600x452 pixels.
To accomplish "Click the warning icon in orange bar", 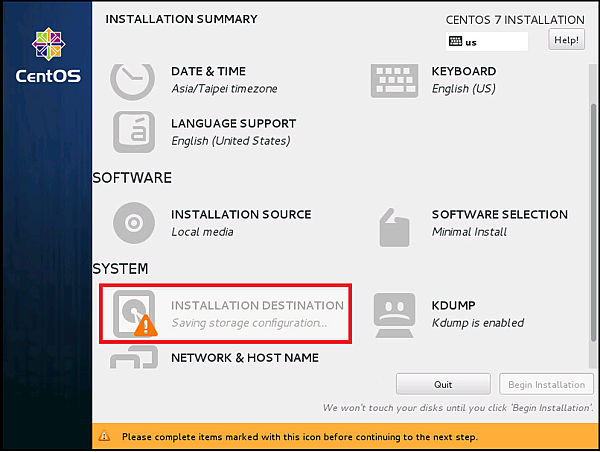I will point(104,436).
